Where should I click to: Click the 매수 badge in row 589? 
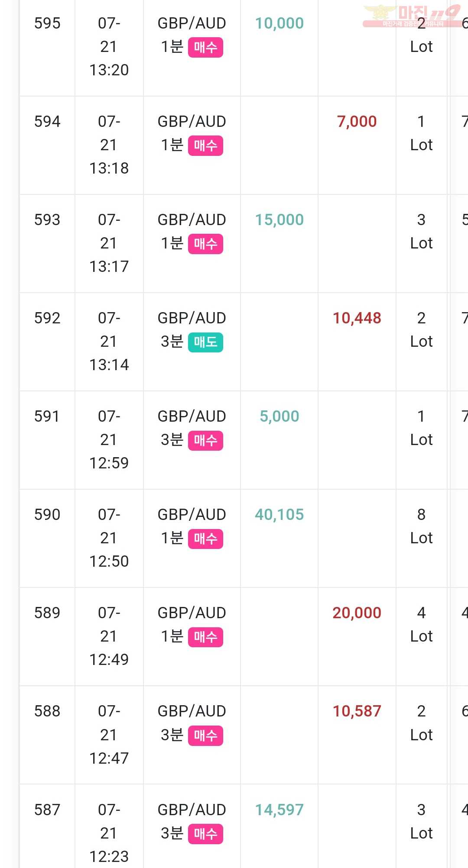pyautogui.click(x=205, y=637)
